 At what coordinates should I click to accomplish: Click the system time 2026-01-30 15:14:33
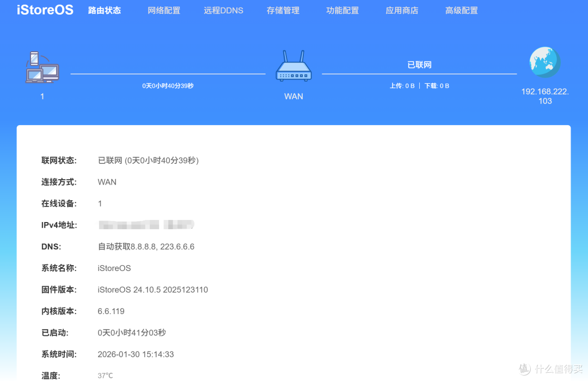(136, 354)
